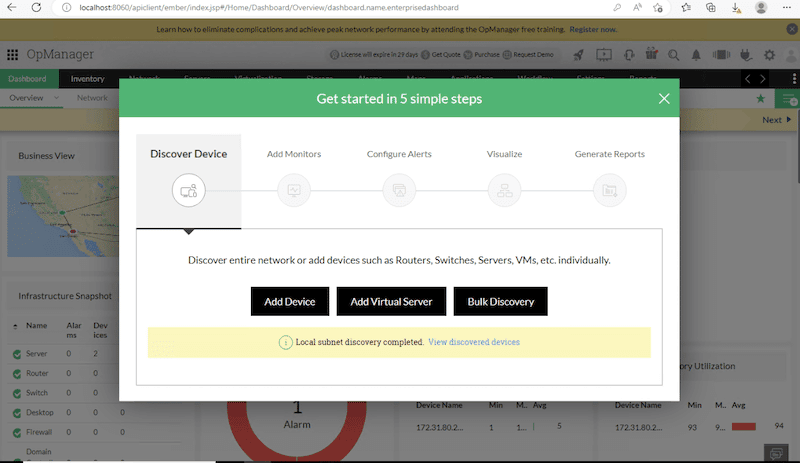Image resolution: width=800 pixels, height=463 pixels.
Task: Open the gift box icon
Action: click(x=652, y=54)
